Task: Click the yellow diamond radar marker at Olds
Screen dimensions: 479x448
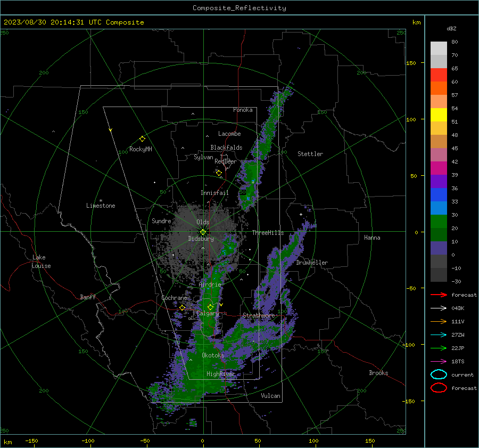Action: 203,232
